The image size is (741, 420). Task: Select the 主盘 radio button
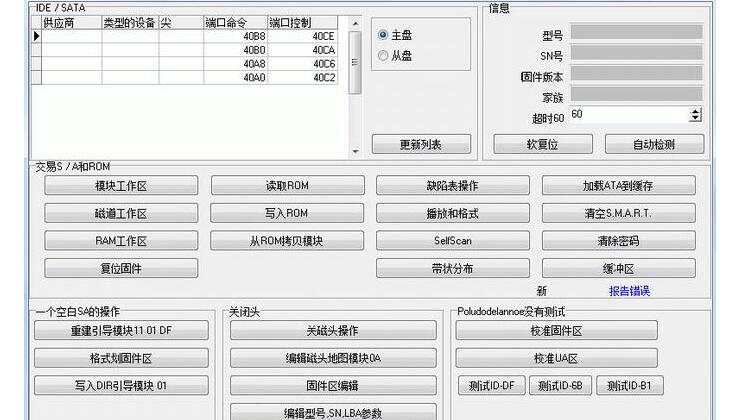(384, 35)
